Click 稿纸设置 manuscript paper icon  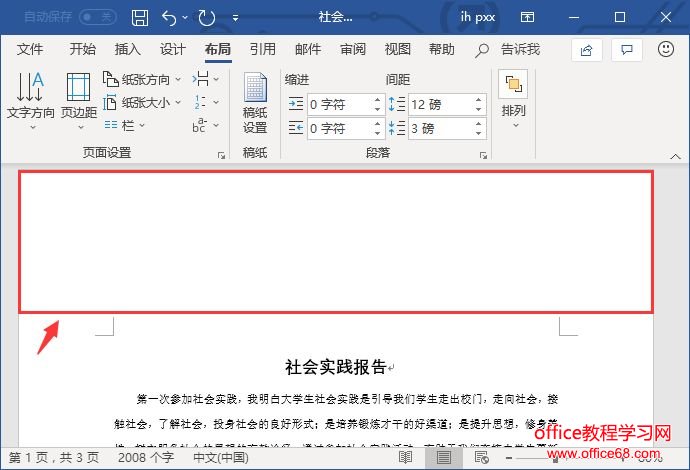tap(255, 103)
